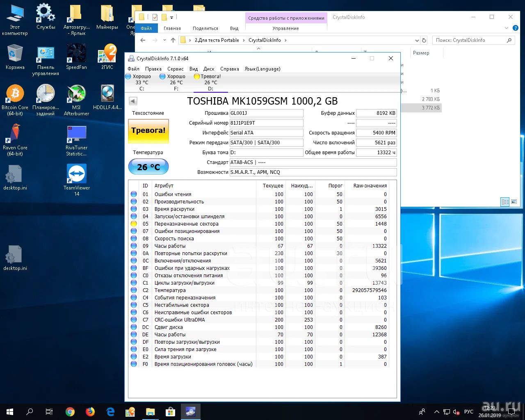
Task: Open the Правка menu
Action: [x=153, y=69]
